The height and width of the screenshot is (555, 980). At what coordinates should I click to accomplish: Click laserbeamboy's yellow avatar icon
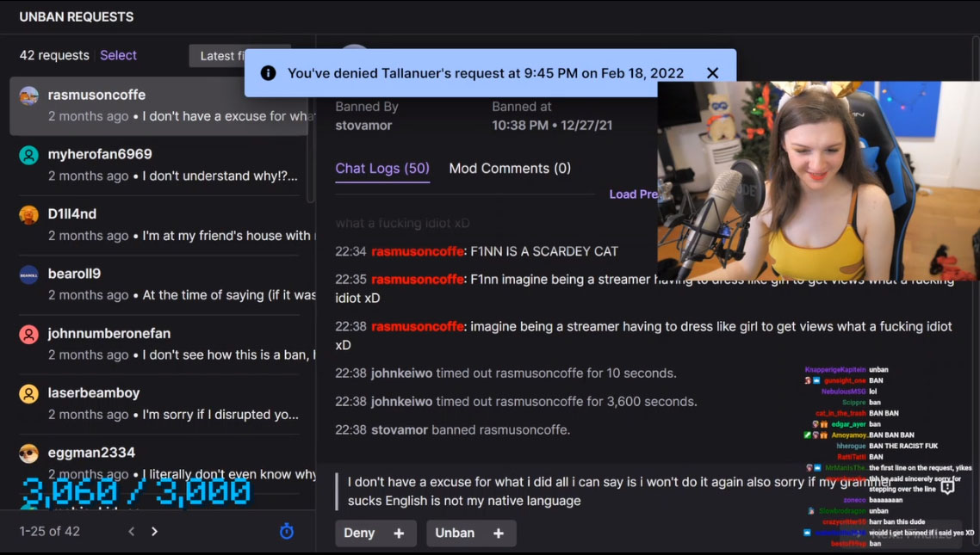28,394
